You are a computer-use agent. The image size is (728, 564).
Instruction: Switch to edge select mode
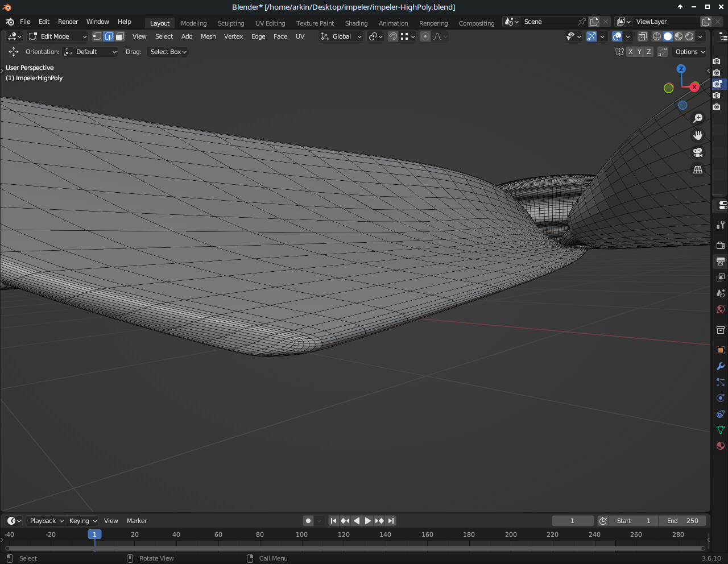coord(109,36)
